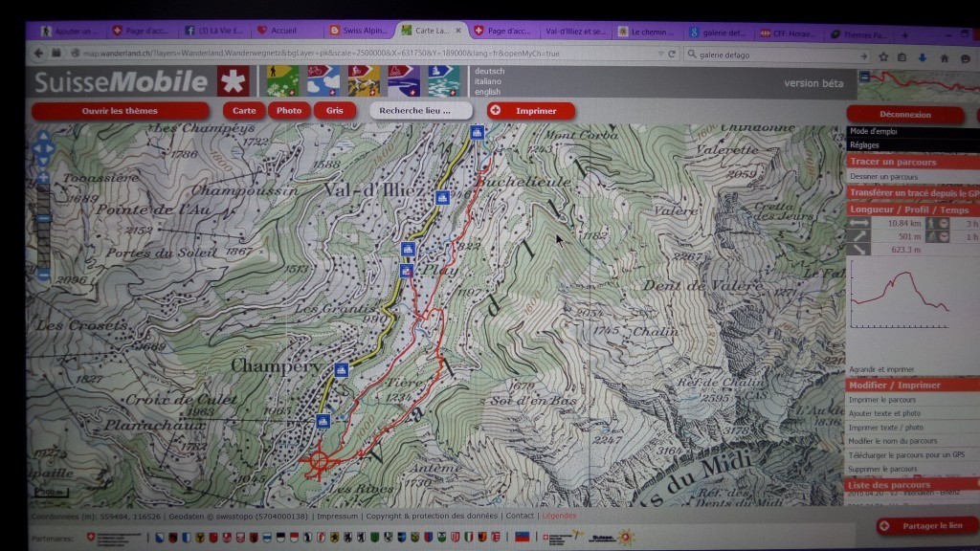Open a new tab with plus
The image size is (980, 551).
pyautogui.click(x=904, y=35)
